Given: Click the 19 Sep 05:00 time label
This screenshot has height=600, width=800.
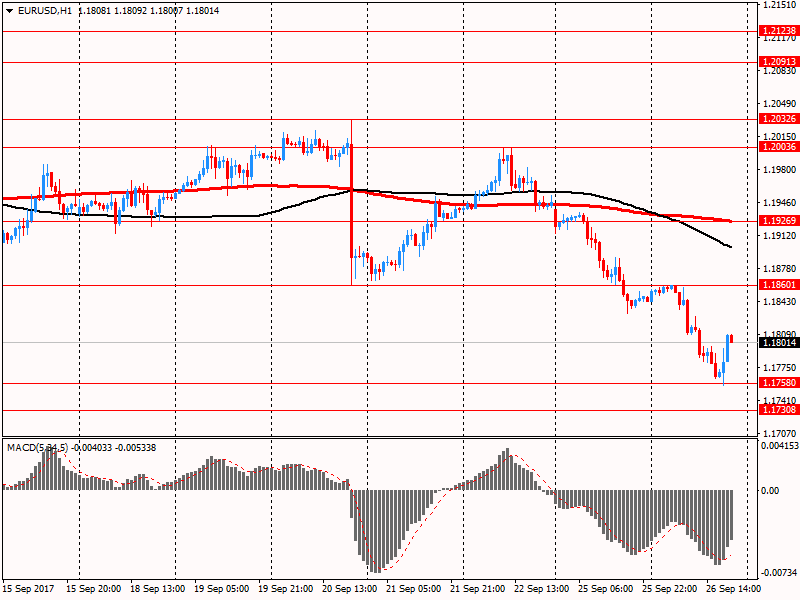Looking at the screenshot, I should click(221, 589).
